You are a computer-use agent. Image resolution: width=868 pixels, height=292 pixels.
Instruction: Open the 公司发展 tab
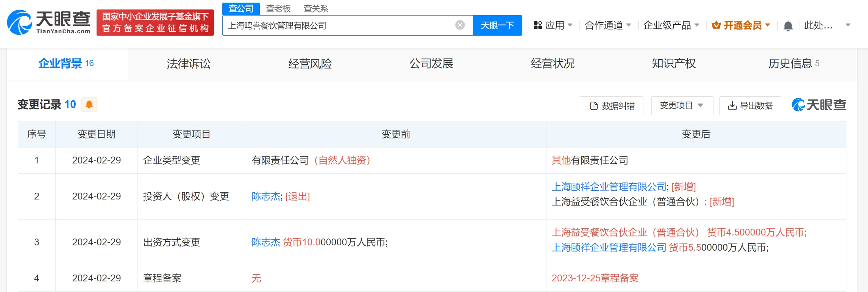(x=431, y=63)
